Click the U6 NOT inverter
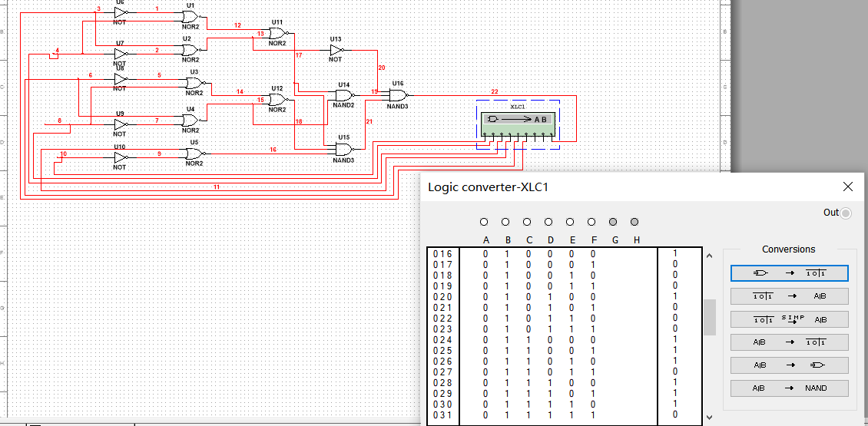The height and width of the screenshot is (426, 868). coord(120,13)
